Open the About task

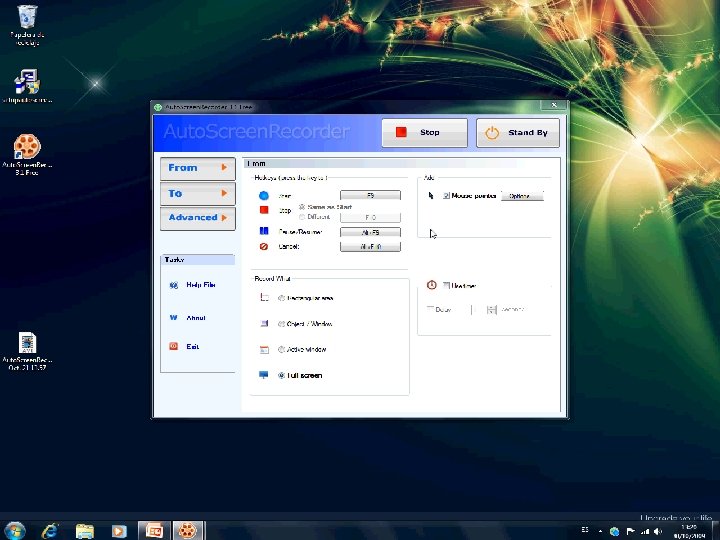tap(196, 318)
